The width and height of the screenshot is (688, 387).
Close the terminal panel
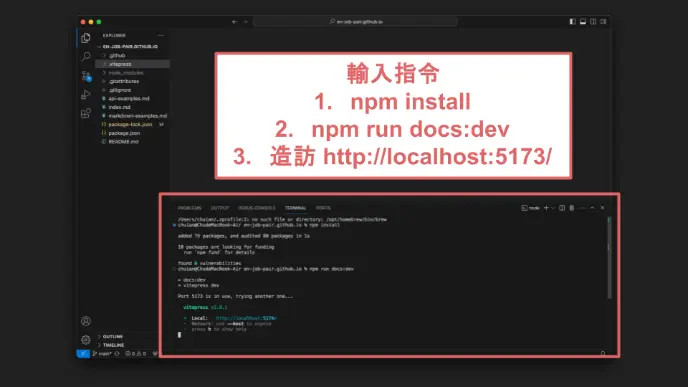(x=602, y=208)
